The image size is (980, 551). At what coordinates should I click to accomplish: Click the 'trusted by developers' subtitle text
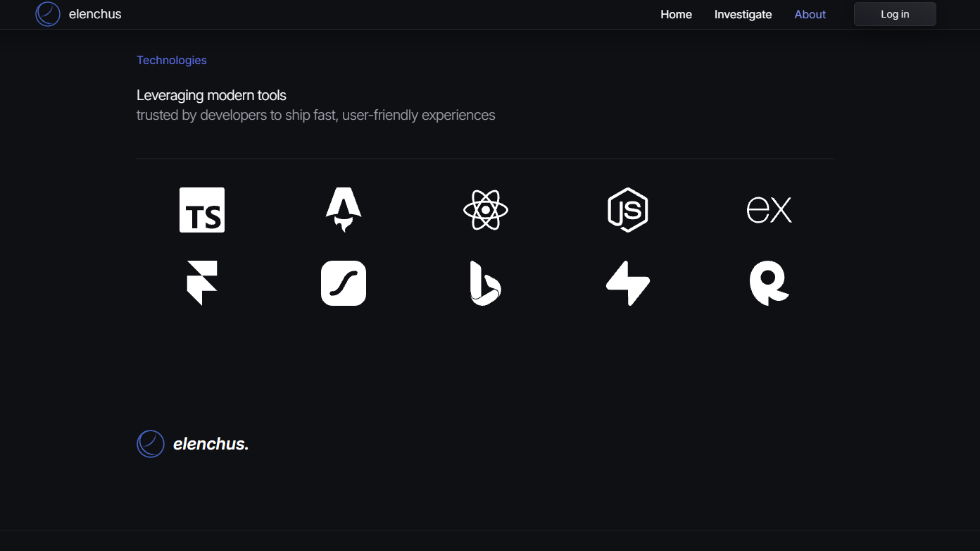coord(316,115)
